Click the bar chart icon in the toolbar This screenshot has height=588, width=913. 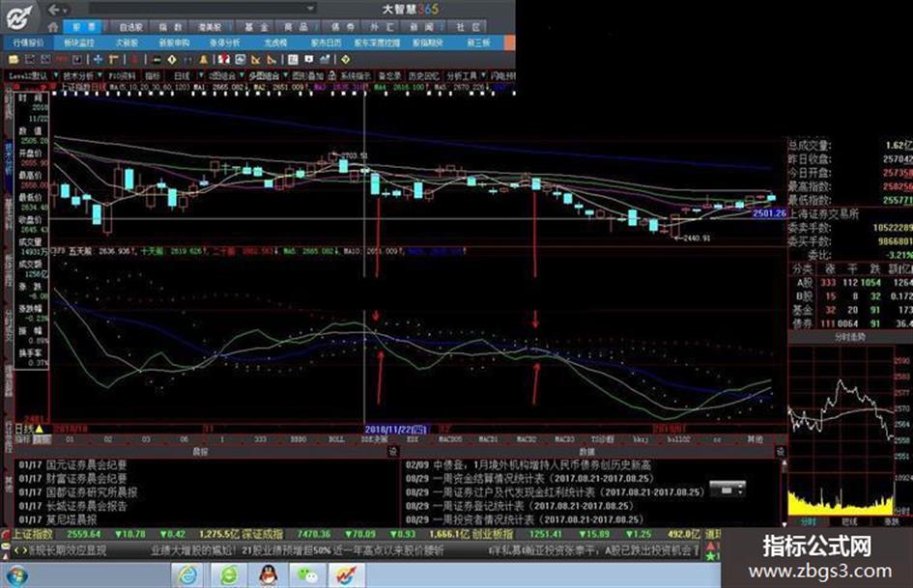tap(325, 60)
